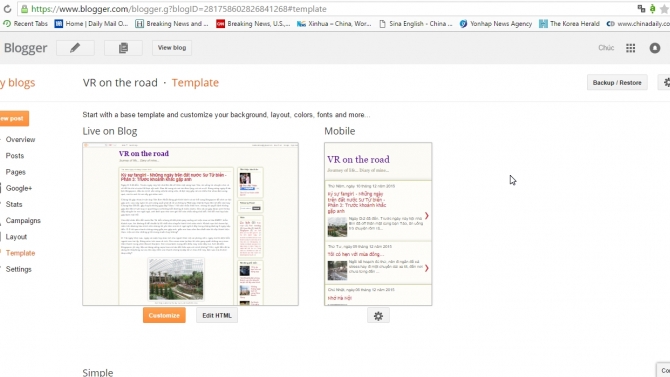Open The Korea Herald bookmark
Image resolution: width=670 pixels, height=377 pixels.
point(569,24)
